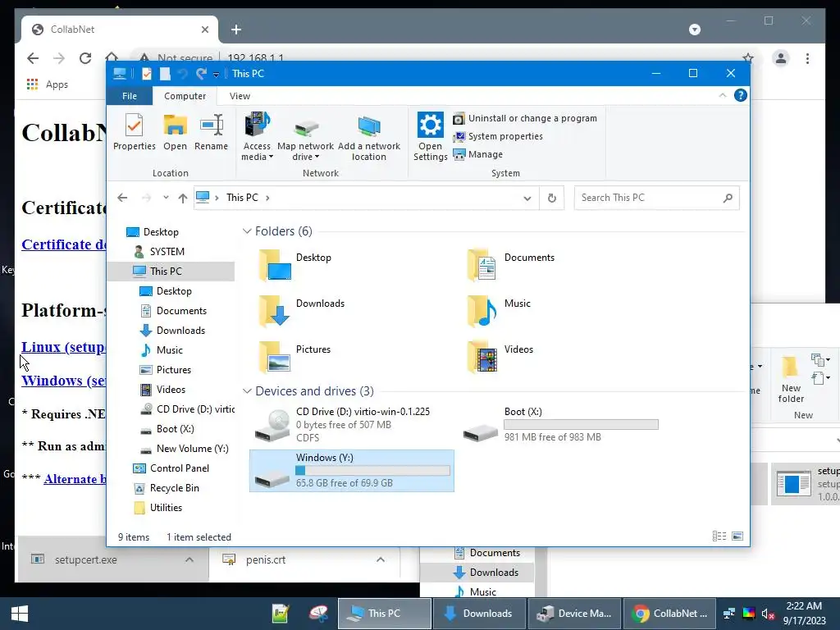Switch to the Computer tab
840x630 pixels.
tap(185, 96)
